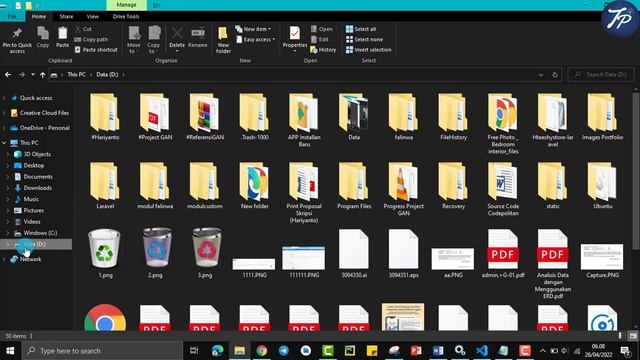Select the #Hariyanto folder
Screen dimensions: 640x360
pos(105,118)
